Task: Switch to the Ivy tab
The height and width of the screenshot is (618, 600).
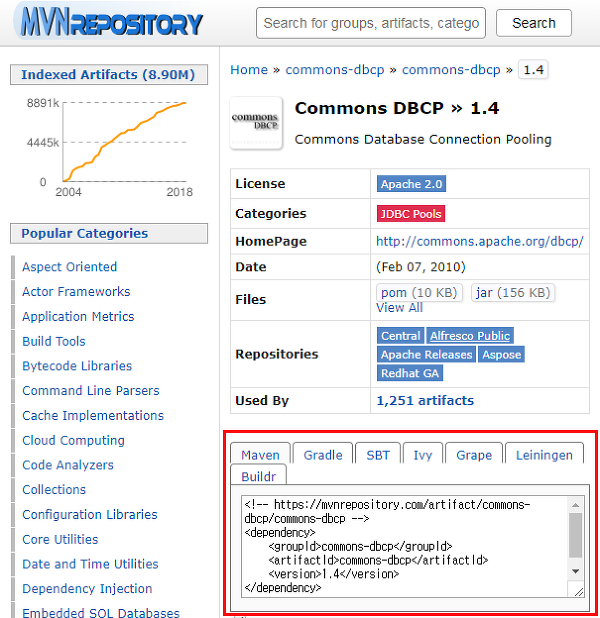Action: [423, 454]
